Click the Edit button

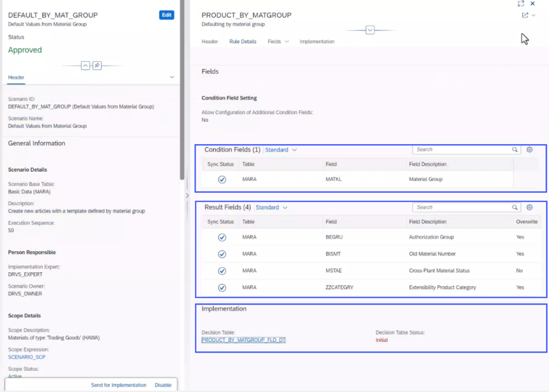click(x=166, y=15)
